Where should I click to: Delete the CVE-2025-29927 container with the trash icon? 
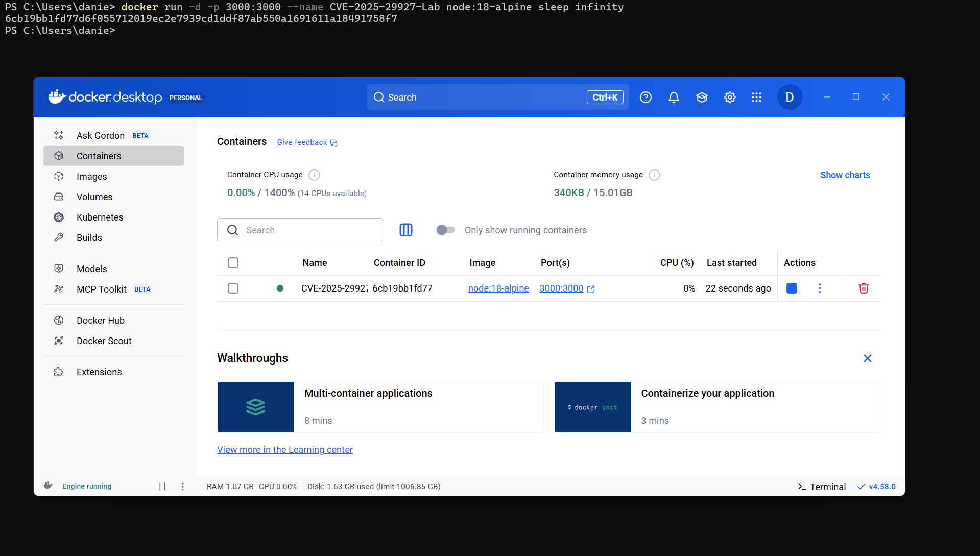[864, 288]
